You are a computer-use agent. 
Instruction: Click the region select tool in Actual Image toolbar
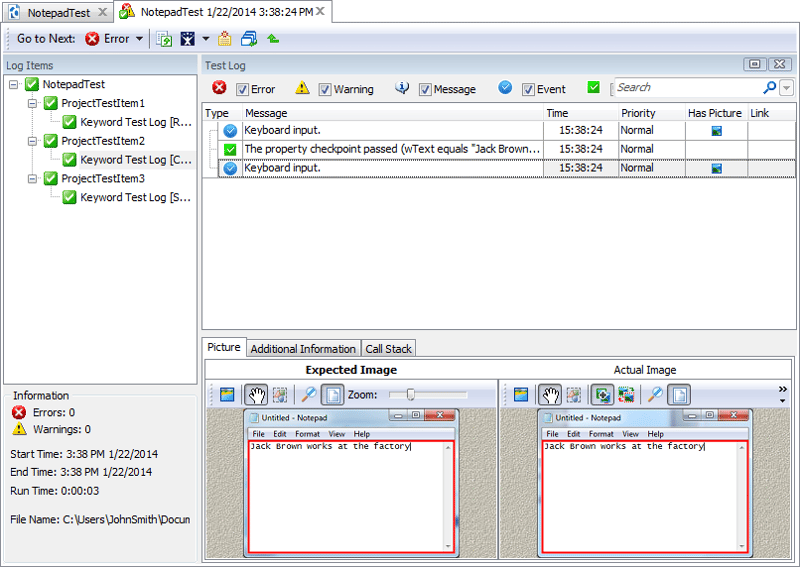pyautogui.click(x=573, y=395)
